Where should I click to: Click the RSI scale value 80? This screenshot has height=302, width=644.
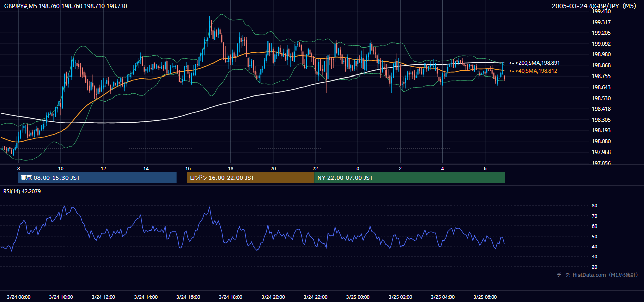click(x=594, y=206)
